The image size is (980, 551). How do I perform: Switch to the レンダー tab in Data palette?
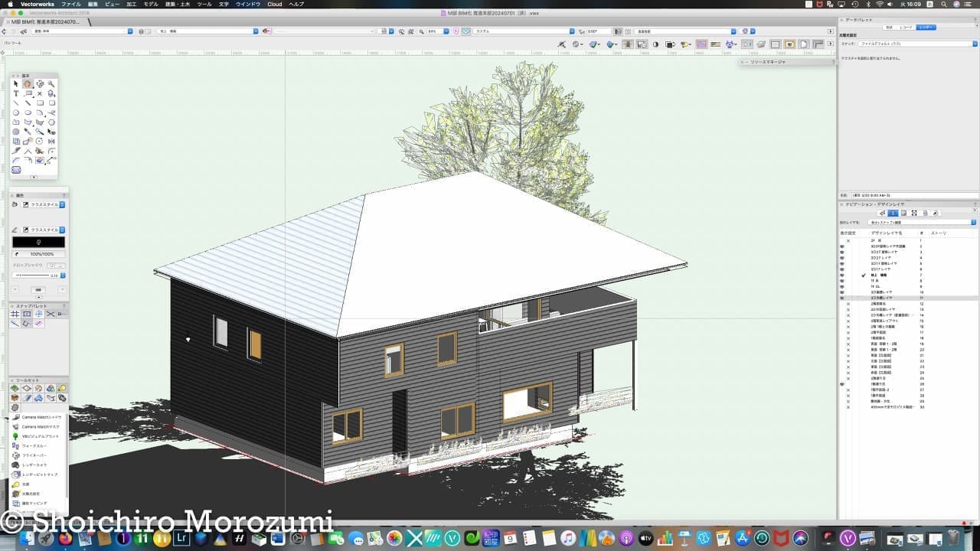[926, 27]
